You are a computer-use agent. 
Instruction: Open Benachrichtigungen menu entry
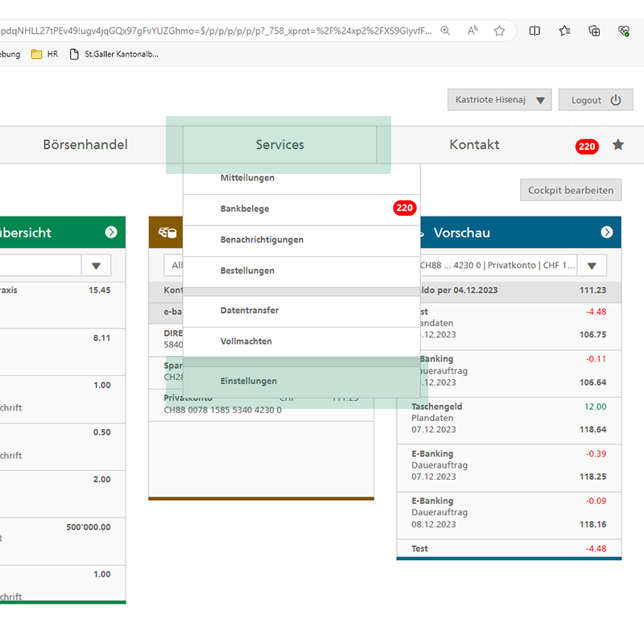click(301, 241)
